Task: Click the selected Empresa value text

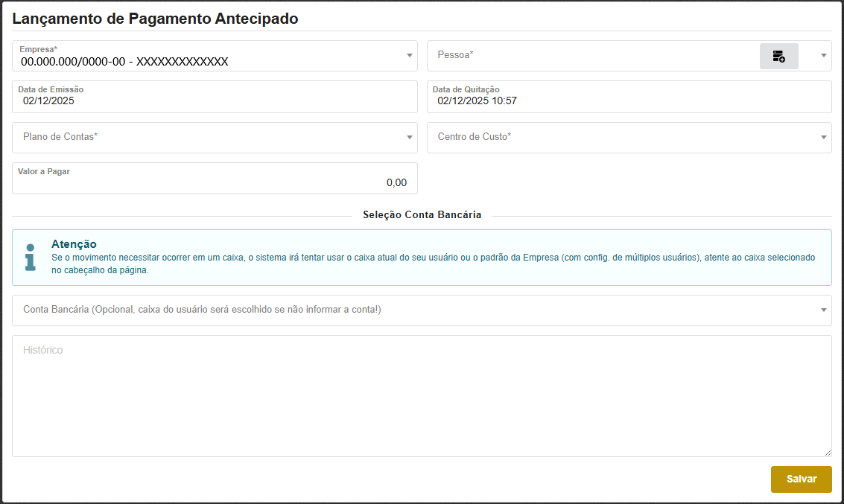Action: [x=124, y=62]
